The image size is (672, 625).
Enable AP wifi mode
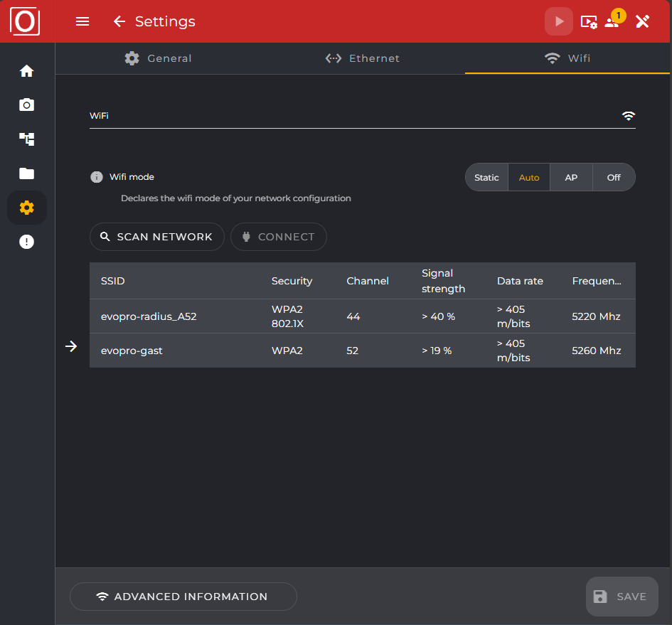(571, 177)
